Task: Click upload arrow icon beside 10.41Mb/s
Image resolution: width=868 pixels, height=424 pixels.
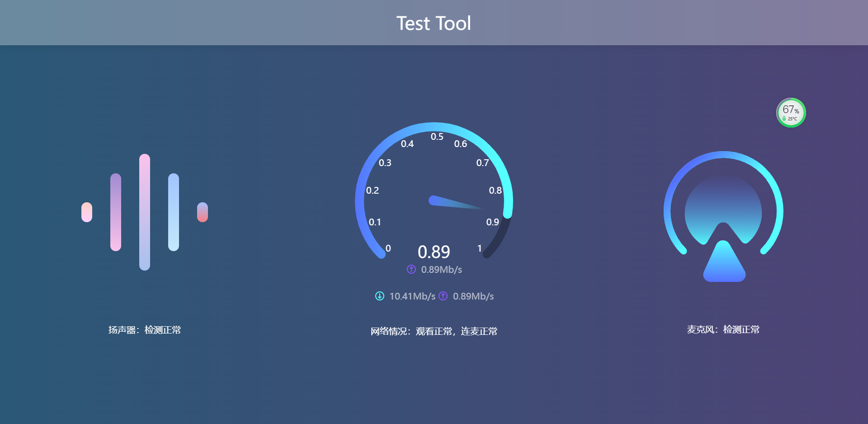Action: 443,296
